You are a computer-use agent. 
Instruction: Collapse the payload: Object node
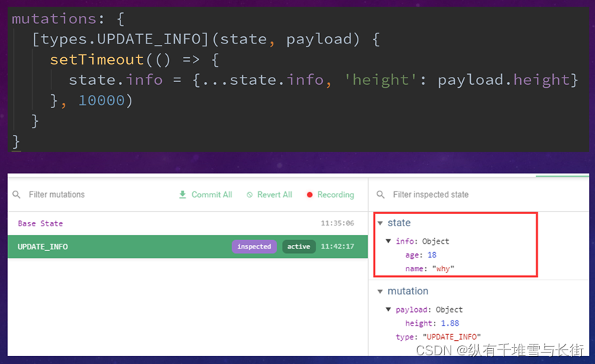[x=388, y=310]
